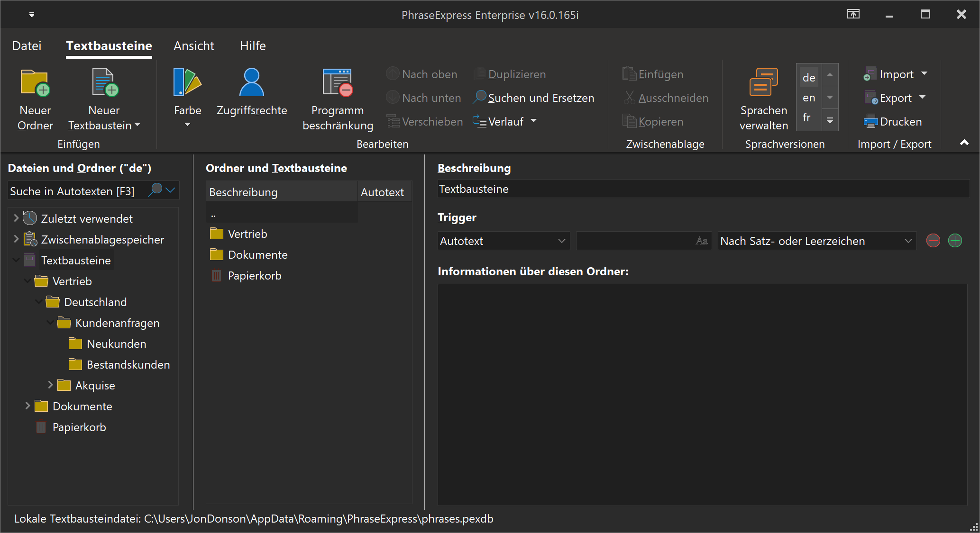Expand search options chevron in Autotext search
Screen dimensions: 980x533
[x=171, y=190]
